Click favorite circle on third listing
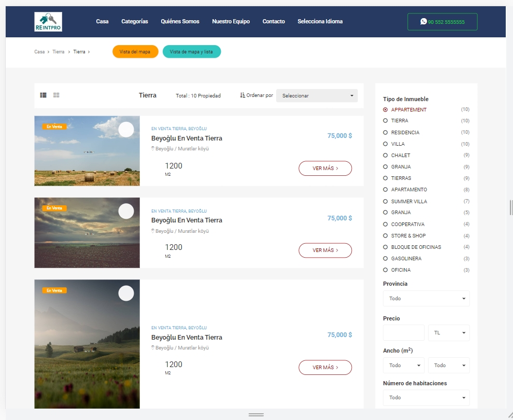The width and height of the screenshot is (513, 420). (x=126, y=293)
